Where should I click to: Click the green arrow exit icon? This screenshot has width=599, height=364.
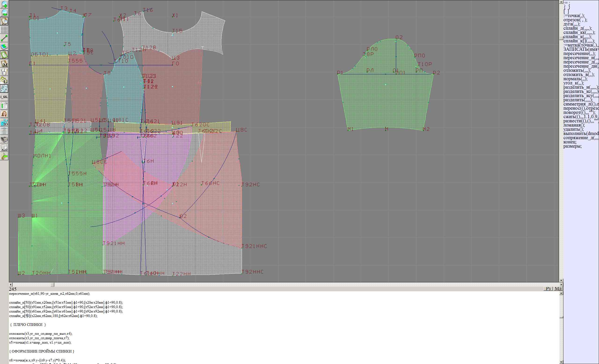(x=4, y=156)
